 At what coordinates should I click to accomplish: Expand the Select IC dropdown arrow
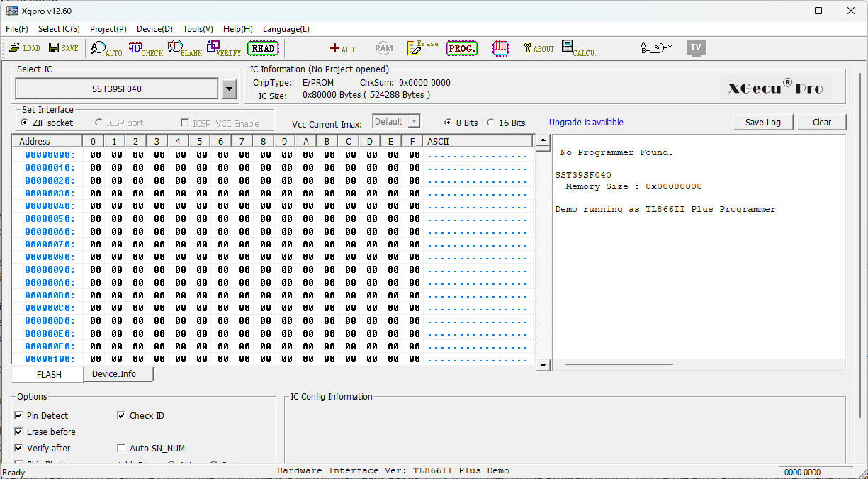point(229,89)
